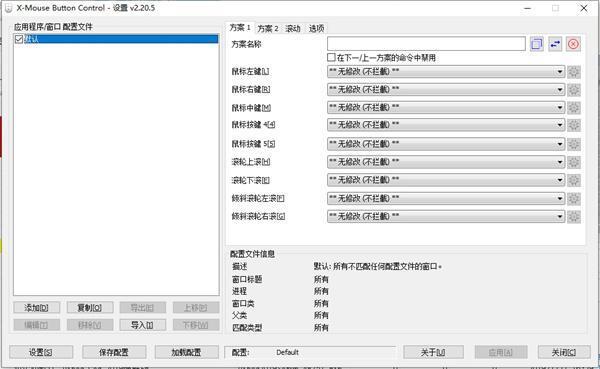
Task: Click the 方案名称 text field
Action: pos(426,44)
